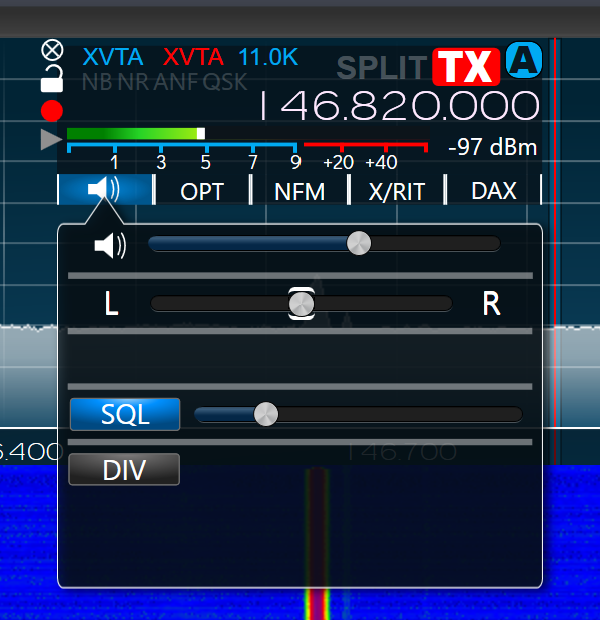Toggle the red TX slice indicator

click(466, 67)
